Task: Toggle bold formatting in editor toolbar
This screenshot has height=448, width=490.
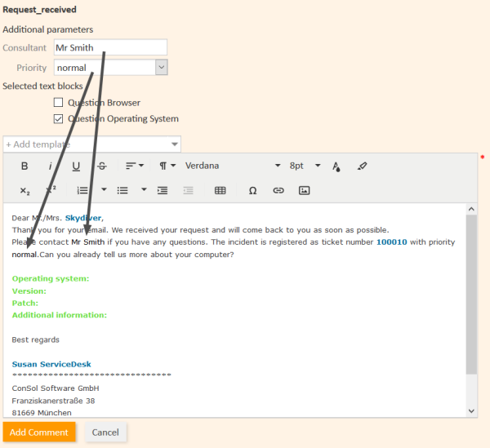Action: tap(24, 166)
